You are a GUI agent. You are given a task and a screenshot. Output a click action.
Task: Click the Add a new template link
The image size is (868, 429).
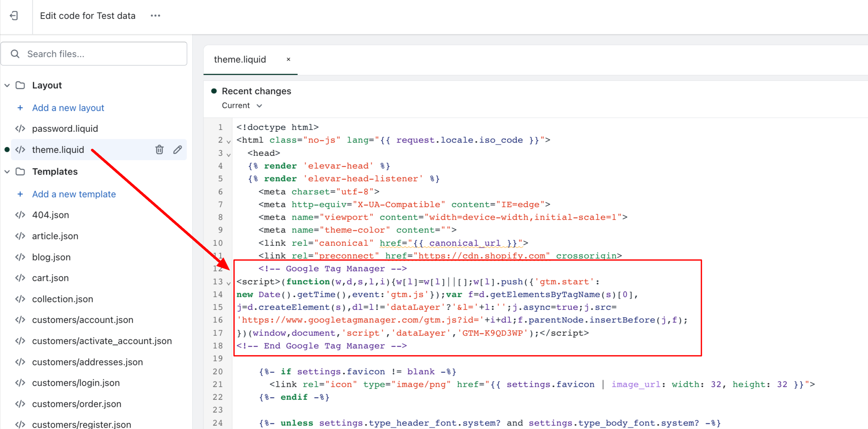pyautogui.click(x=74, y=194)
